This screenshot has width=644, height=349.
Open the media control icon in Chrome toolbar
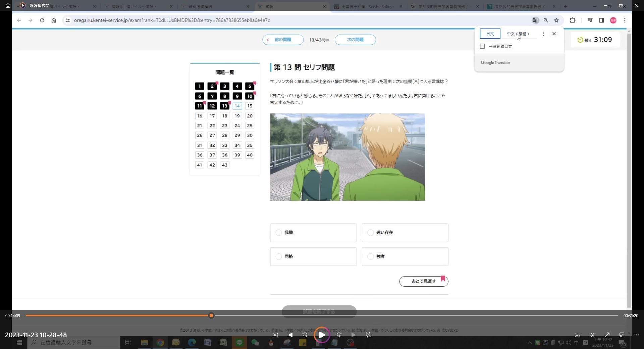pyautogui.click(x=590, y=20)
